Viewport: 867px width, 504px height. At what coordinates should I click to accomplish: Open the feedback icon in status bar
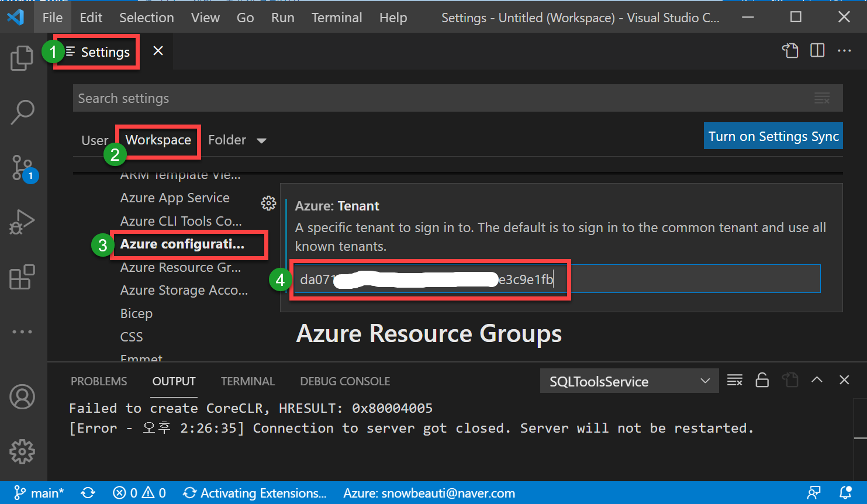814,493
